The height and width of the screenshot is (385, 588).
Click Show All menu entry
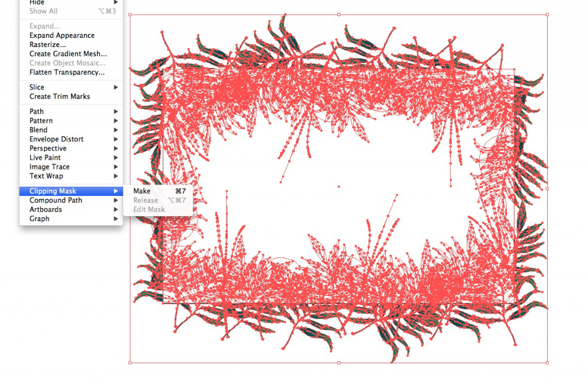[71, 11]
